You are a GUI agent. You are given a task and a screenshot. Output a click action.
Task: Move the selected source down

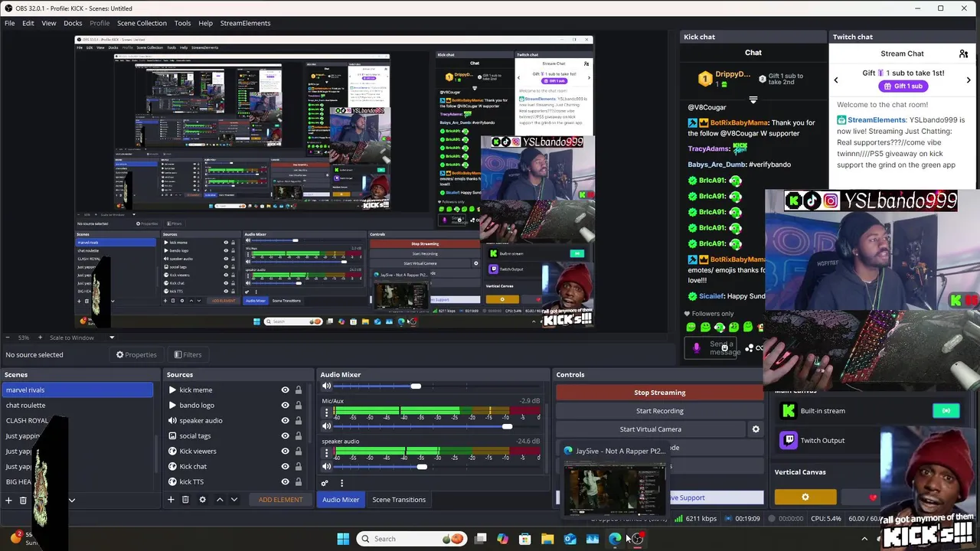234,500
